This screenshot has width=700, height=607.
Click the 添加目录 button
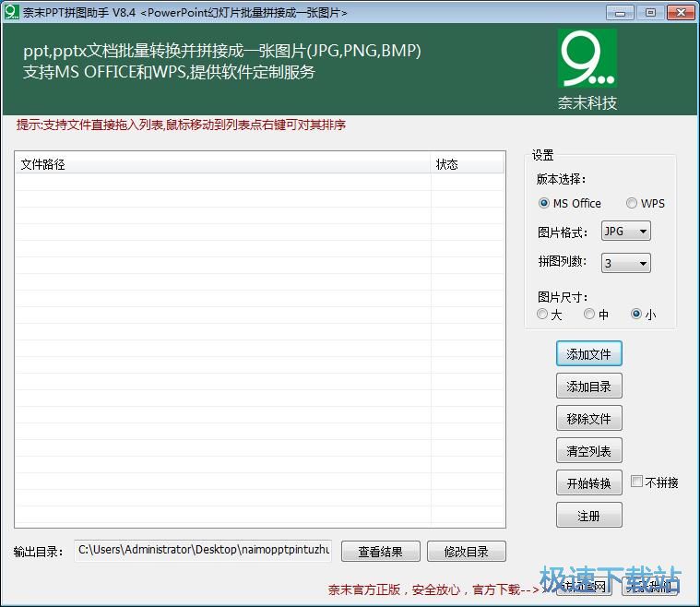pyautogui.click(x=588, y=386)
